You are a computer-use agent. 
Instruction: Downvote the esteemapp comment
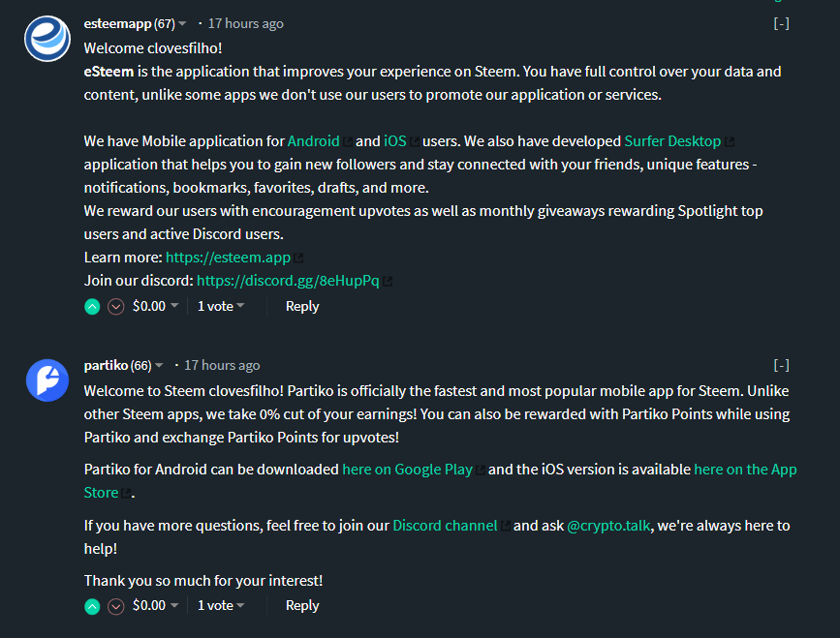pos(116,307)
